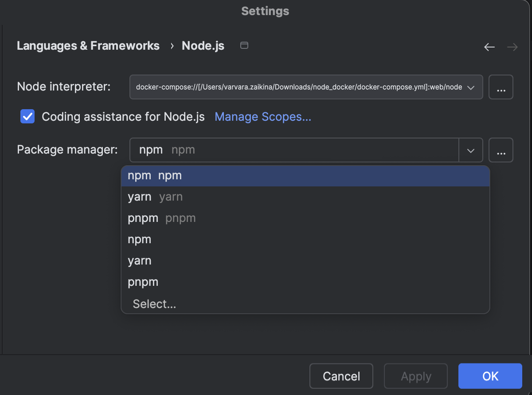This screenshot has width=532, height=395.
Task: Open Manage Scopes settings
Action: pos(262,116)
